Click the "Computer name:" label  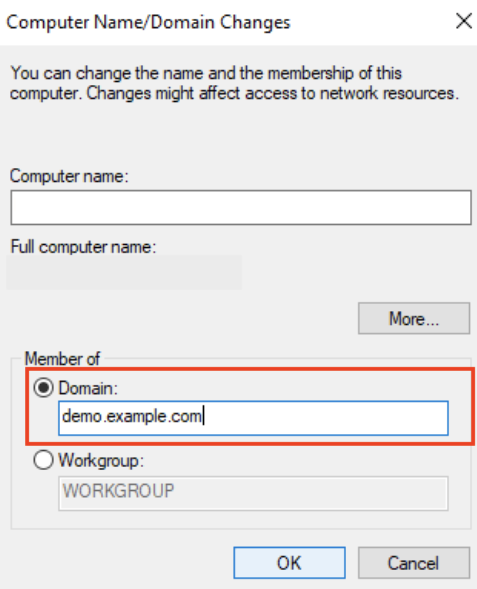point(69,176)
